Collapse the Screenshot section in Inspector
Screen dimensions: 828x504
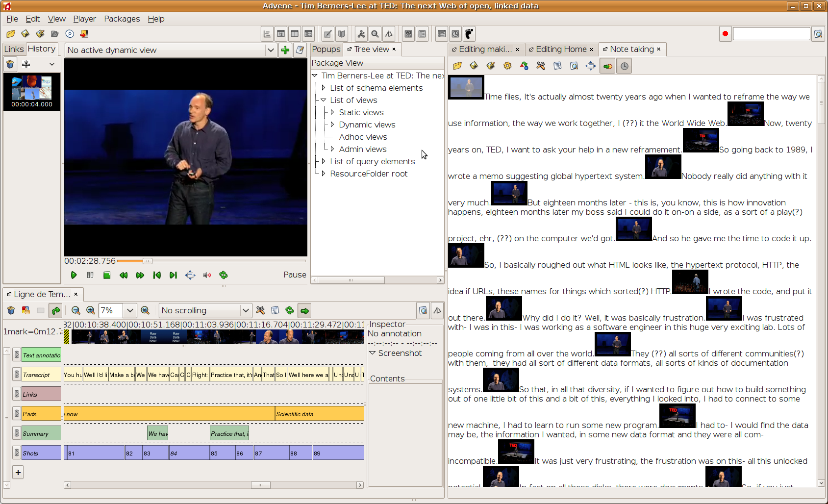373,353
